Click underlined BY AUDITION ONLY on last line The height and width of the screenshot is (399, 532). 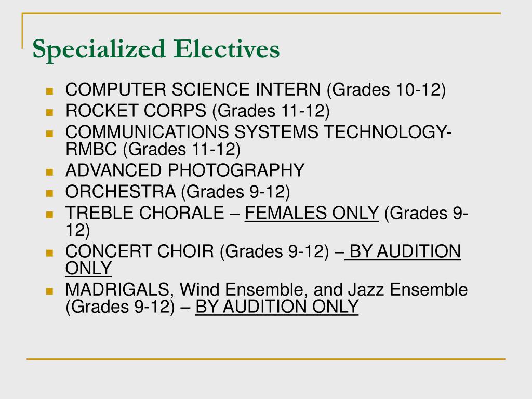[277, 307]
